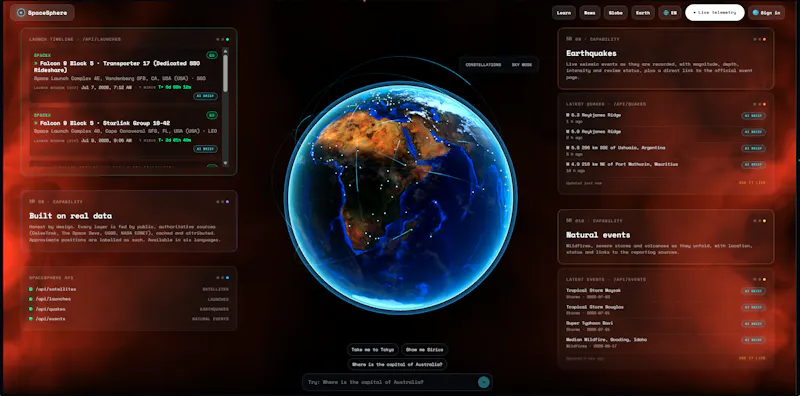
Task: Toggle Sky mode
Action: (521, 65)
